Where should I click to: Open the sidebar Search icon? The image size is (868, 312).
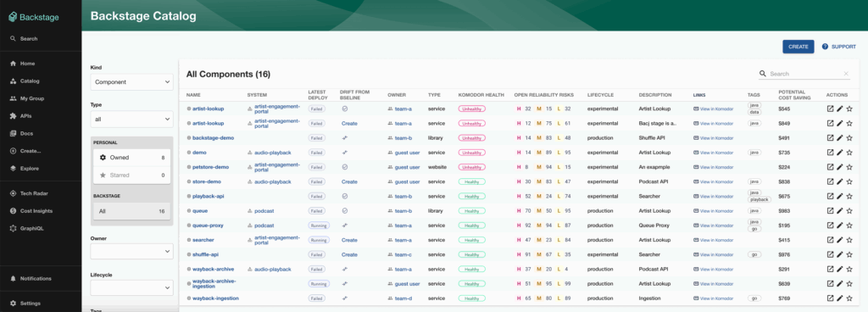13,39
